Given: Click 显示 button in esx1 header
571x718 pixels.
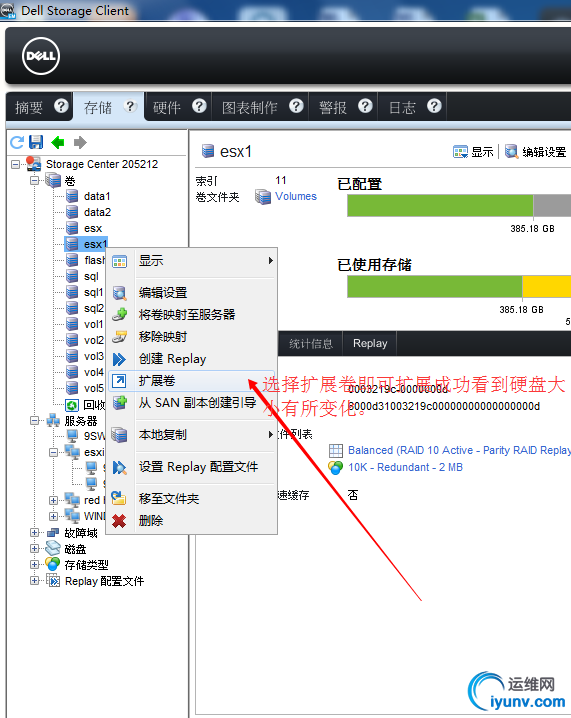Looking at the screenshot, I should coord(473,152).
